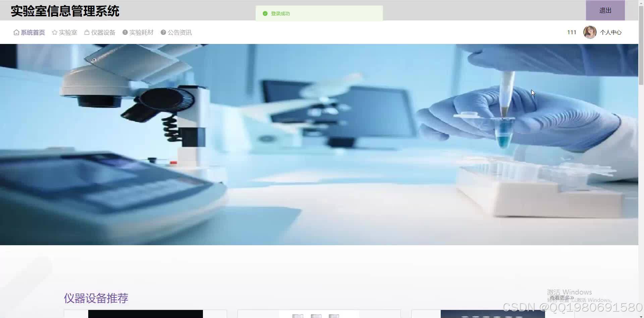644x318 pixels.
Task: Open the 系统首页 menu item
Action: (29, 33)
